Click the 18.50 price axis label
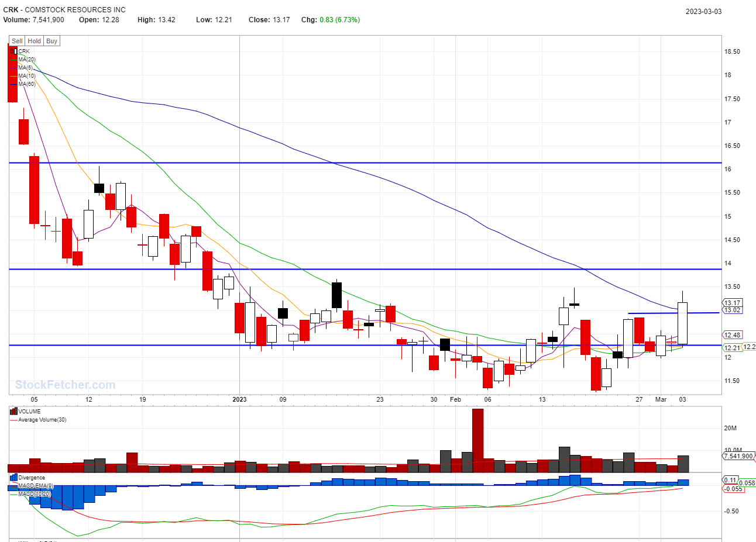This screenshot has height=542, width=756. pyautogui.click(x=732, y=51)
